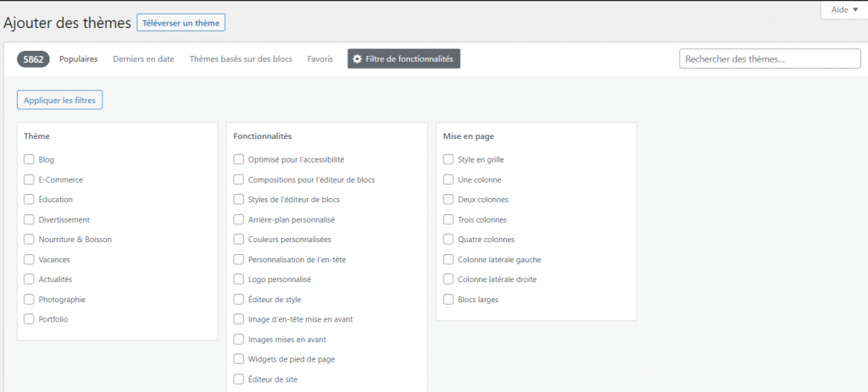Click the 5862 theme count badge
868x392 pixels.
[33, 59]
